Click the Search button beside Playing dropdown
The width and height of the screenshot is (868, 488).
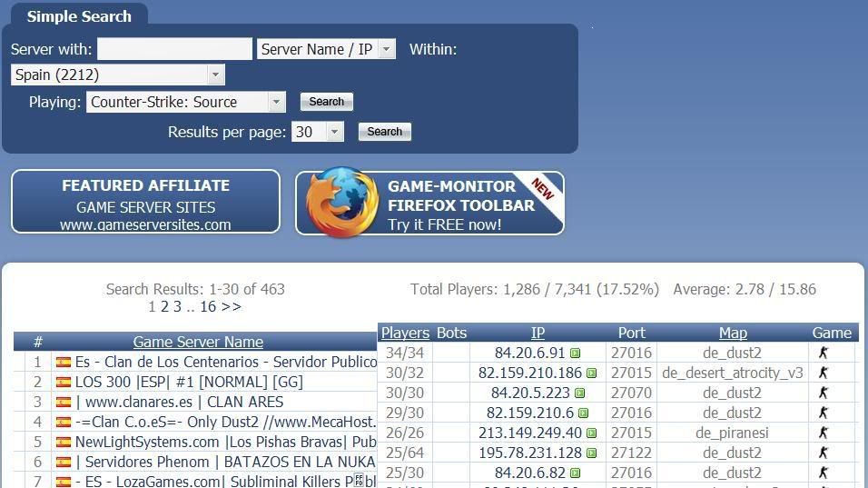327,102
